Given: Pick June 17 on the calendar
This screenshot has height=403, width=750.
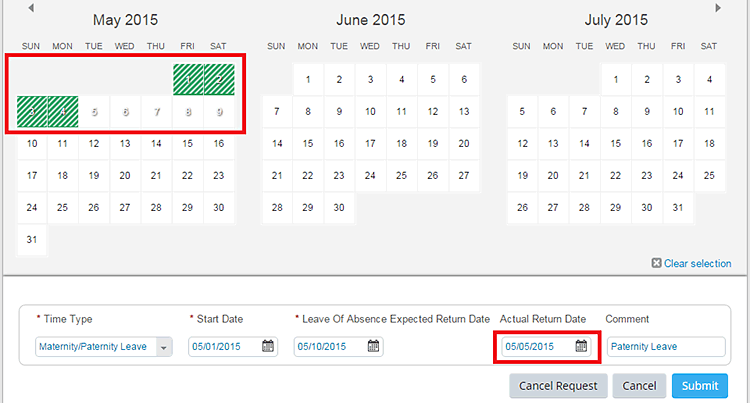Looking at the screenshot, I should [370, 144].
